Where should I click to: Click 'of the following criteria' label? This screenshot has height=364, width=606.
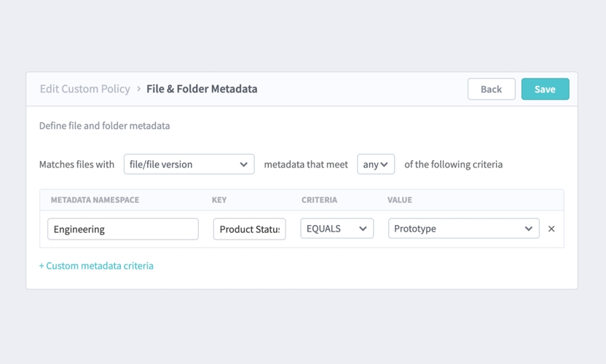(453, 165)
